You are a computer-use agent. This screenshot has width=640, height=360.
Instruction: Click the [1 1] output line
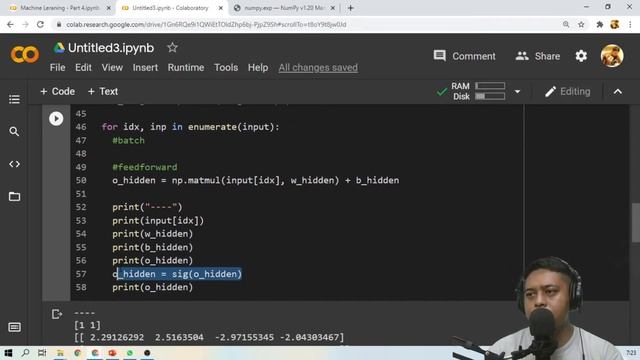87,325
